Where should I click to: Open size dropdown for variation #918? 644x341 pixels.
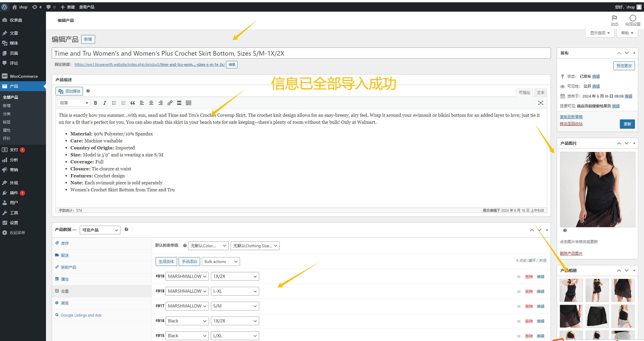click(235, 291)
